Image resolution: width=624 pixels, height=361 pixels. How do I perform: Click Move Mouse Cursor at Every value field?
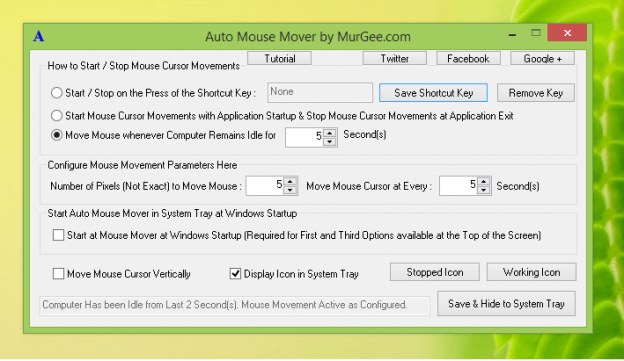tap(458, 186)
